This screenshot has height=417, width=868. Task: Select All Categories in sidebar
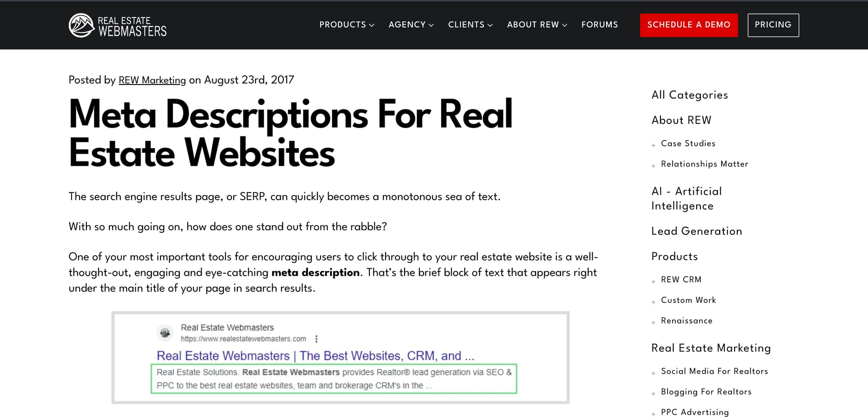[689, 95]
